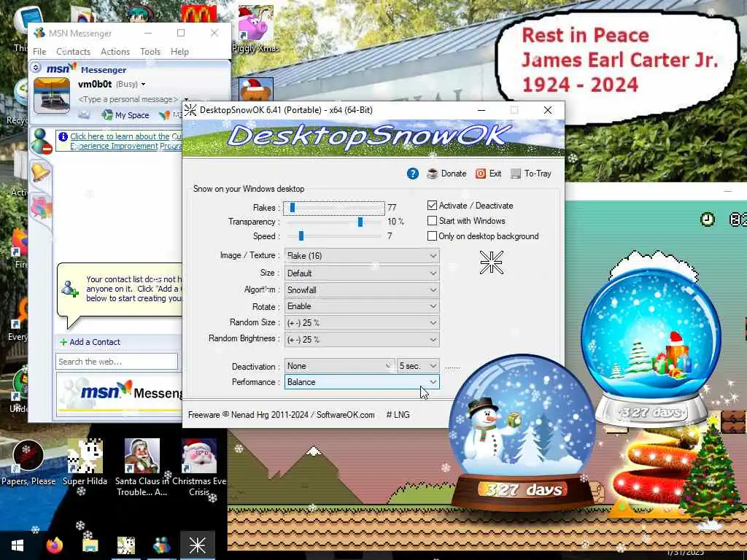The height and width of the screenshot is (560, 747).
Task: Open Santa Claus in Trouble desktop shortcut
Action: point(142,467)
